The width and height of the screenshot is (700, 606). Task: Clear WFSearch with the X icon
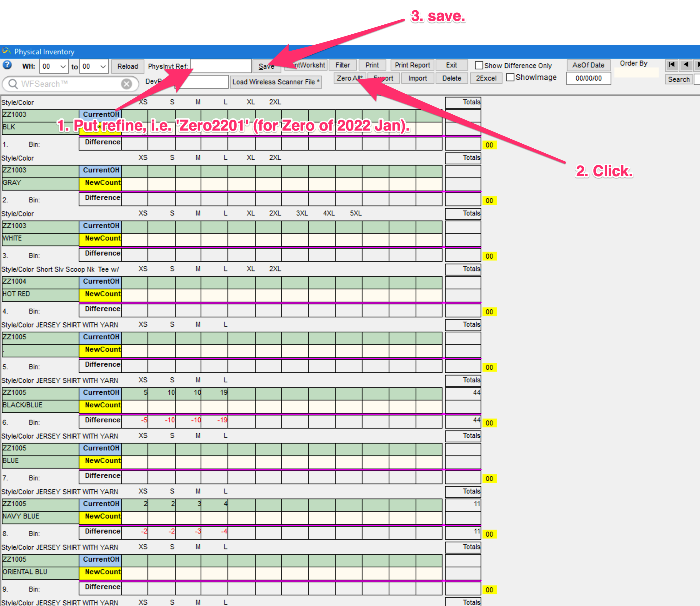[x=127, y=84]
